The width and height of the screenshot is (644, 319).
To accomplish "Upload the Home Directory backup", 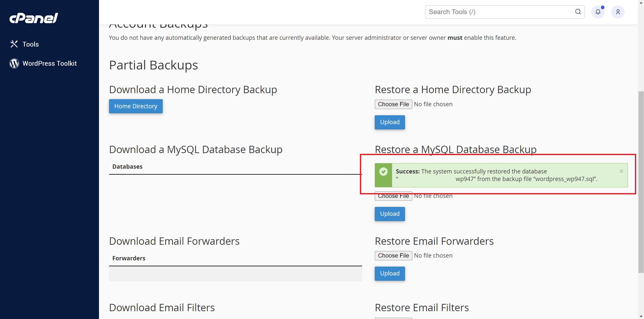I will (x=390, y=122).
